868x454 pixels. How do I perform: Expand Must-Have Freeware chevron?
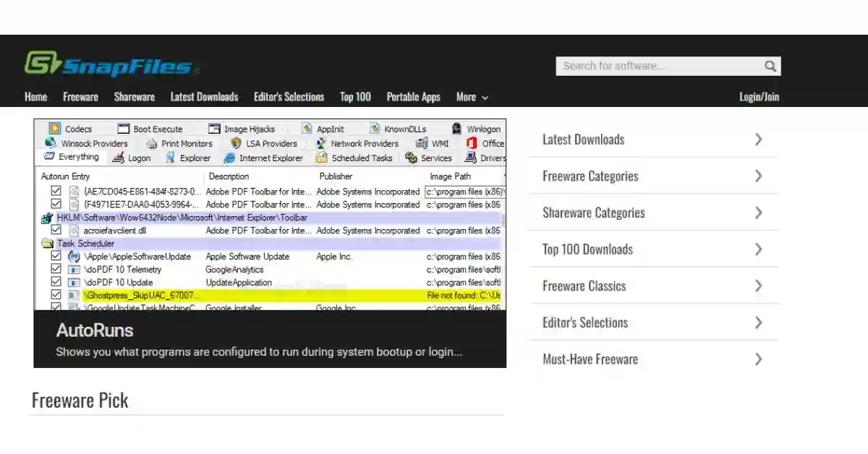[758, 359]
